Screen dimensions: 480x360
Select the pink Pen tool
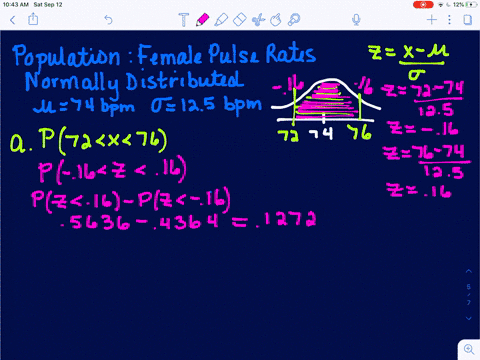(x=202, y=20)
